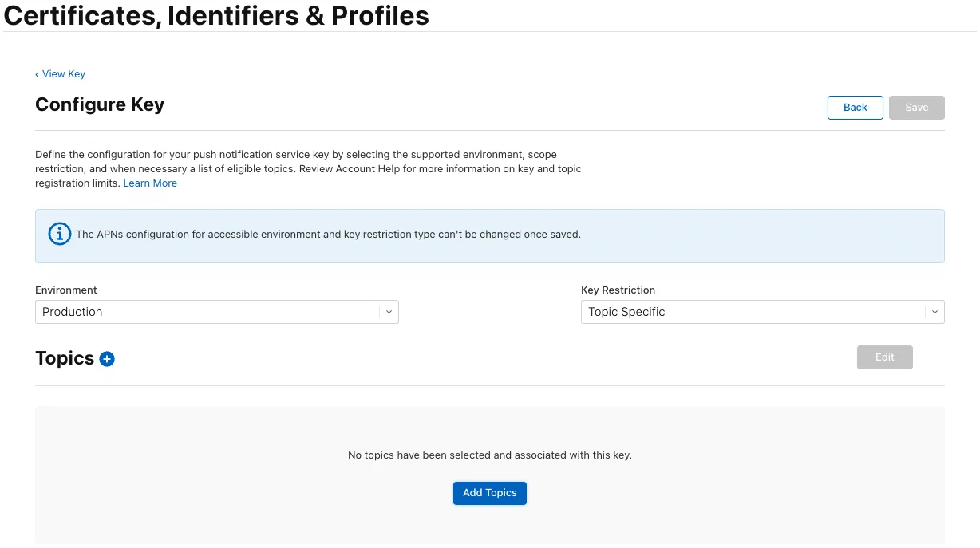
Task: Go back via the View Key link
Action: pos(64,74)
